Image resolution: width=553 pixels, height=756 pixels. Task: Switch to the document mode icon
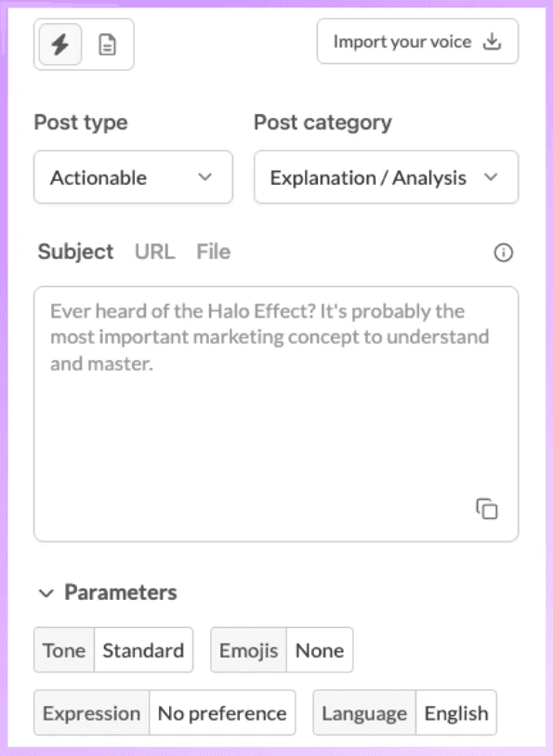[x=107, y=45]
